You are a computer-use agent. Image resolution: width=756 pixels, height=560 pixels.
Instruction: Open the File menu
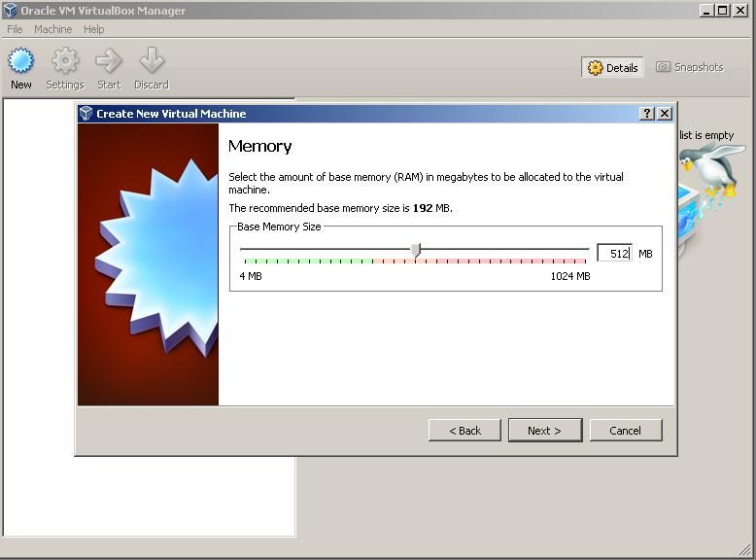pyautogui.click(x=15, y=29)
